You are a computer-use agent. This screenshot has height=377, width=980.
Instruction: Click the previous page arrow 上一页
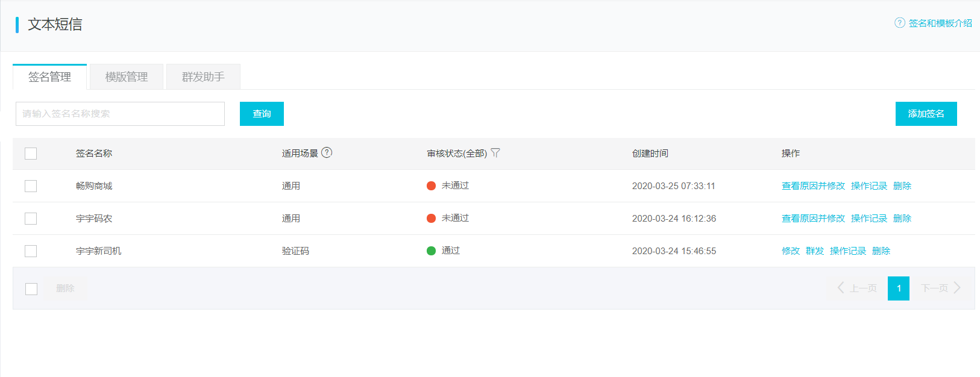(x=856, y=288)
